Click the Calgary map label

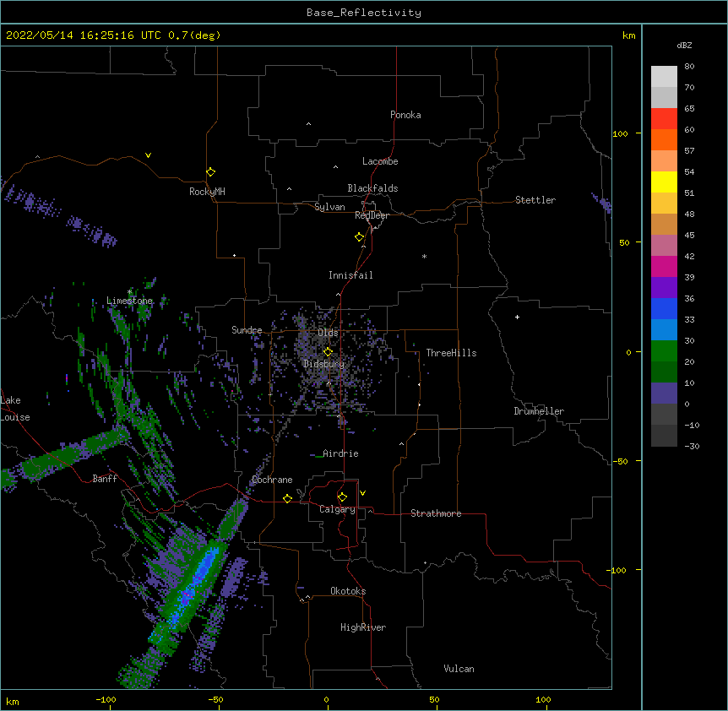337,509
